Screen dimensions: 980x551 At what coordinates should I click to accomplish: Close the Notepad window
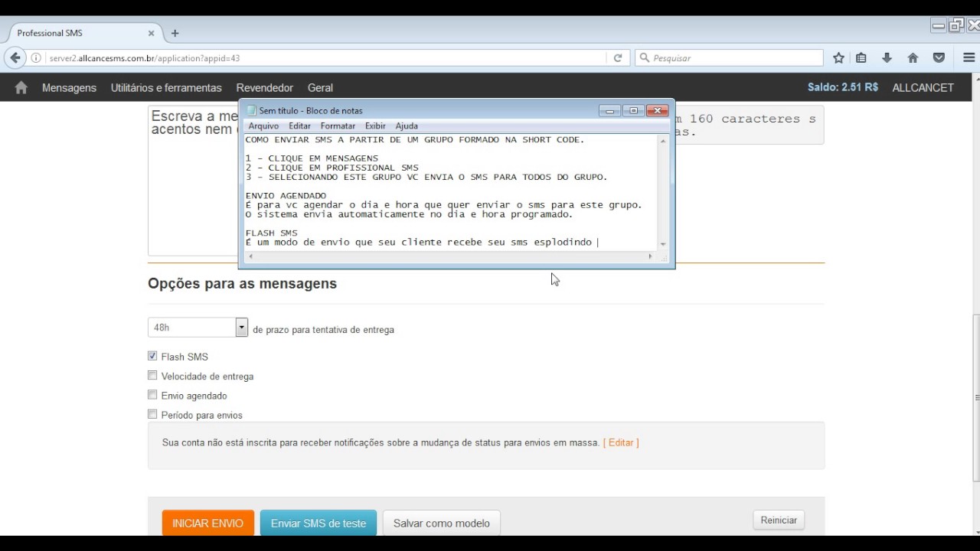pyautogui.click(x=657, y=111)
